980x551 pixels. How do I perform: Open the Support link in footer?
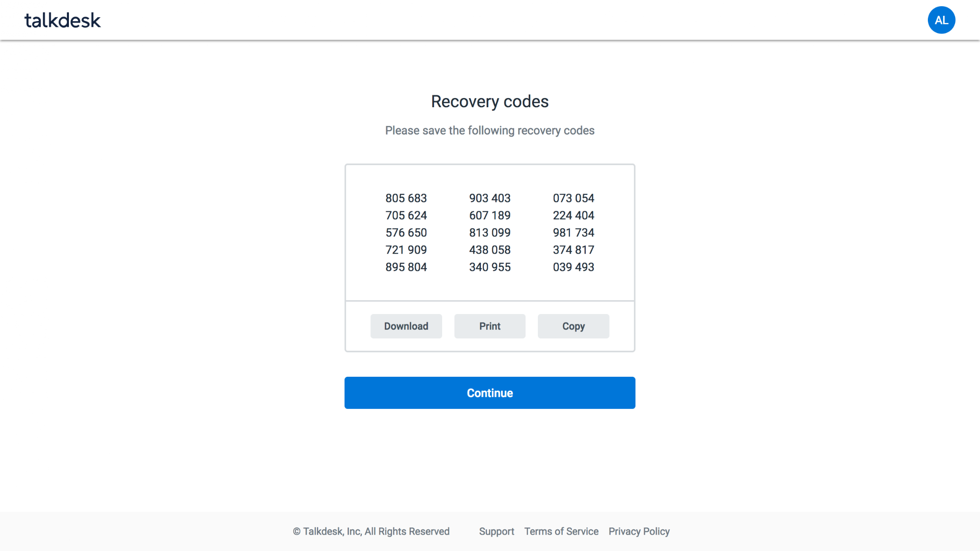(497, 531)
